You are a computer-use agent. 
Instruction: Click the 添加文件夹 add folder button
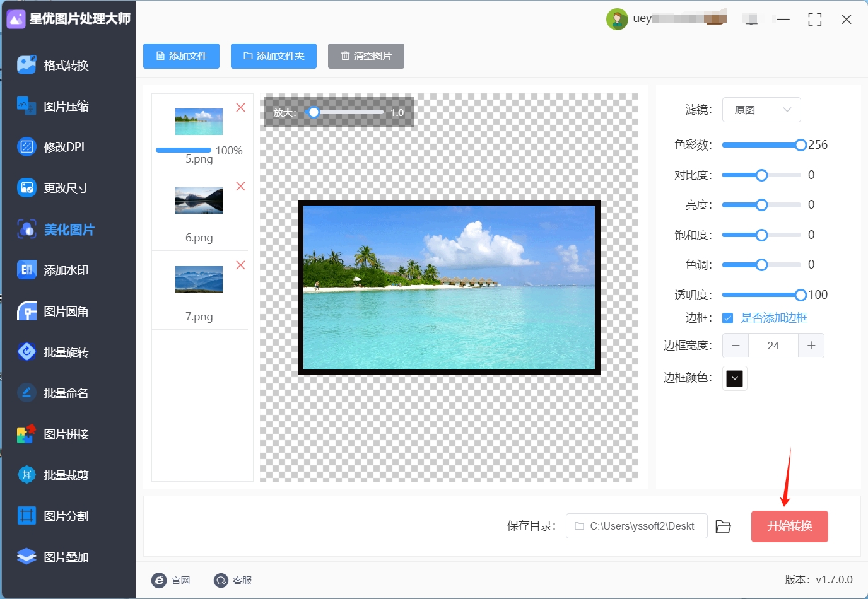point(274,56)
